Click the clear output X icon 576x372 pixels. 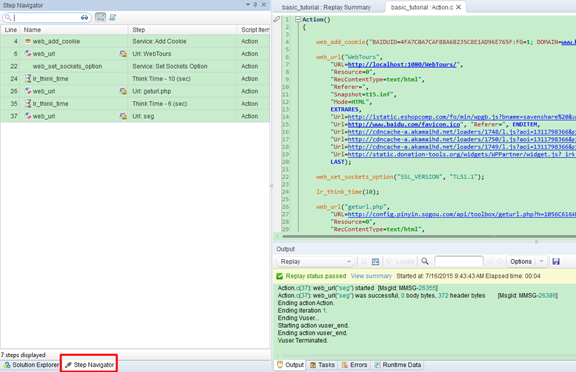pos(364,261)
